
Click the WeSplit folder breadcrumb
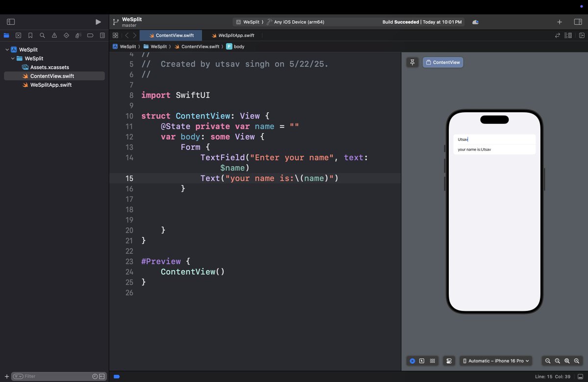coord(155,47)
